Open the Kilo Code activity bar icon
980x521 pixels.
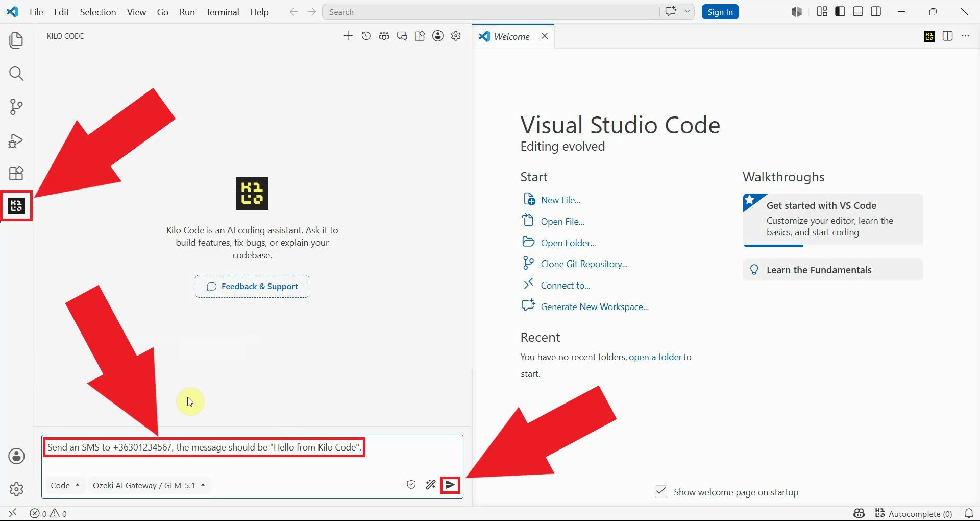pyautogui.click(x=16, y=206)
